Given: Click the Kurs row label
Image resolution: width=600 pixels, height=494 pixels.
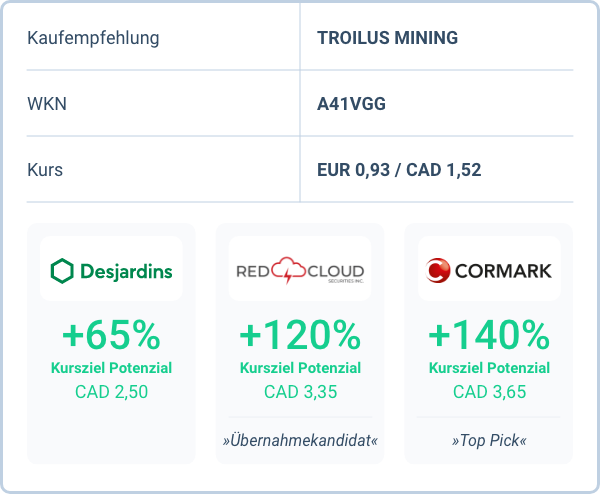Looking at the screenshot, I should 45,170.
